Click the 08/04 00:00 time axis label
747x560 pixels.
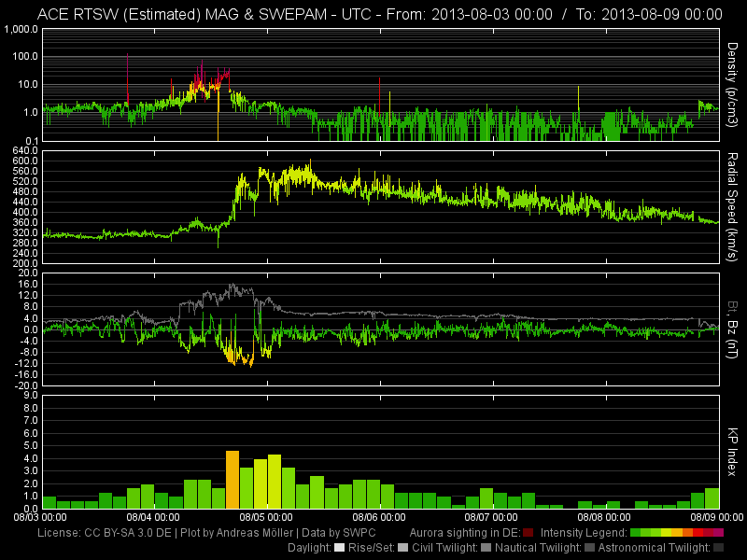tap(153, 516)
